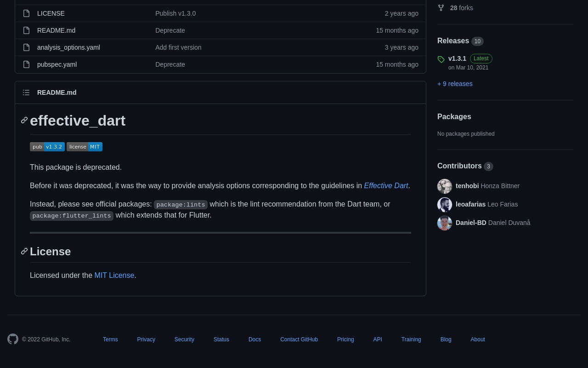Image resolution: width=588 pixels, height=368 pixels.
Task: Click the file icon beside pubspec.yaml
Action: 26,64
